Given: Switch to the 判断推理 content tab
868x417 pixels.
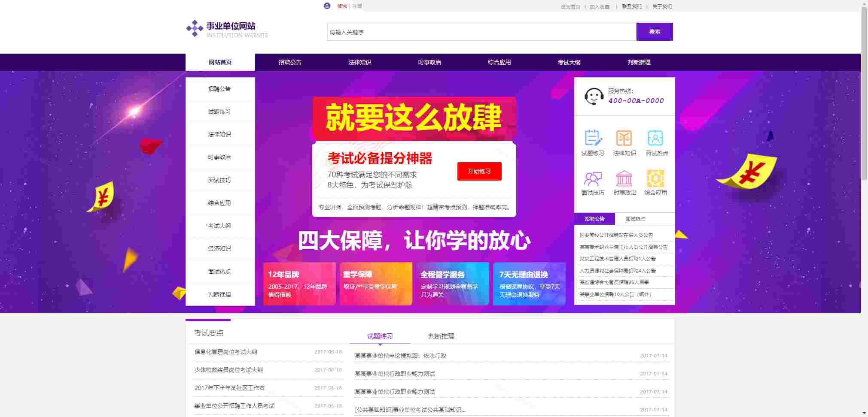Looking at the screenshot, I should click(x=441, y=336).
